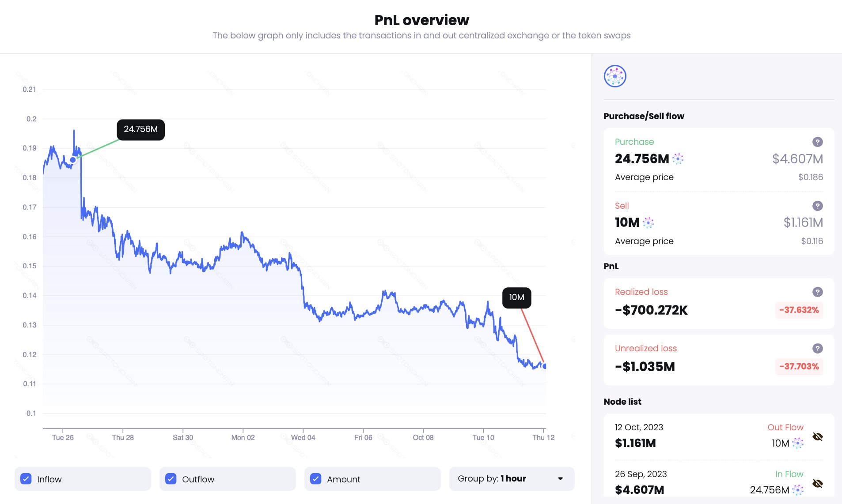
Task: Hide the 12 Oct 2023 Out Flow node
Action: (817, 437)
